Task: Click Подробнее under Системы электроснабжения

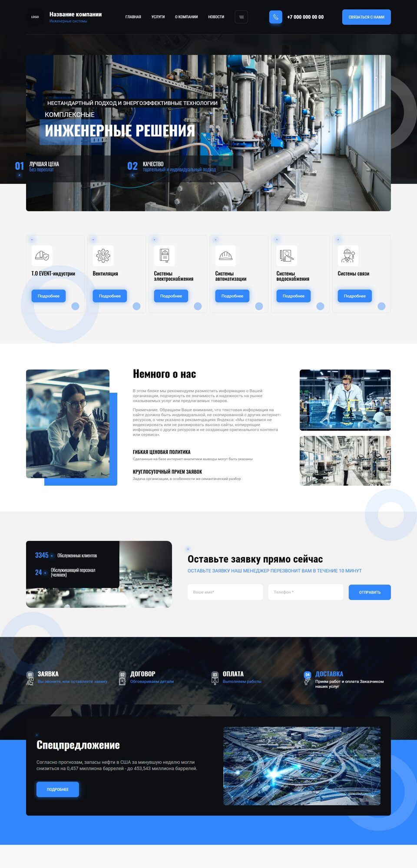Action: pos(171,296)
